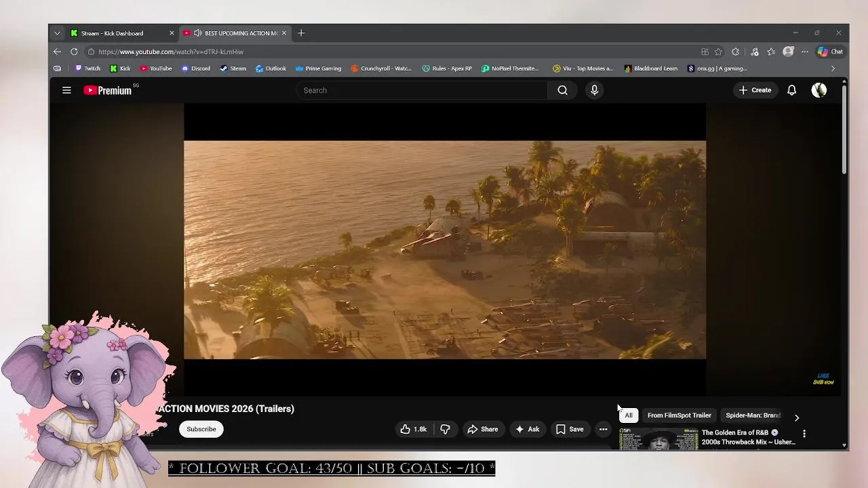Open the Prime Gaming bookmark
Viewport: 868px width, 488px height.
click(318, 68)
